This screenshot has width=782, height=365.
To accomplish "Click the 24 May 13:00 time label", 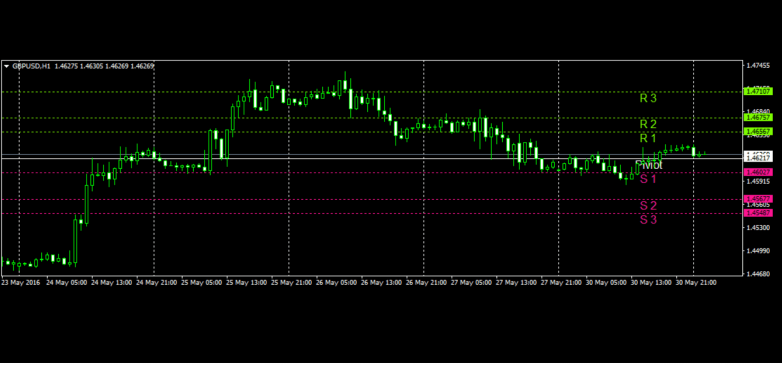I will click(112, 283).
